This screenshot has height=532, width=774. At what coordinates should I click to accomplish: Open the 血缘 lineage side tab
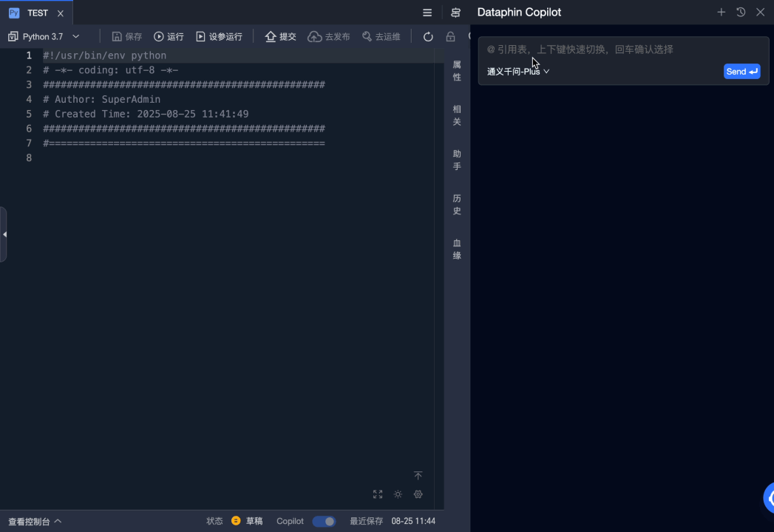coord(457,249)
